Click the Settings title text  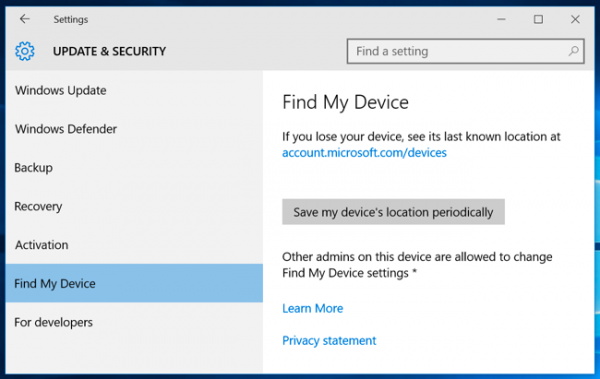(x=71, y=19)
